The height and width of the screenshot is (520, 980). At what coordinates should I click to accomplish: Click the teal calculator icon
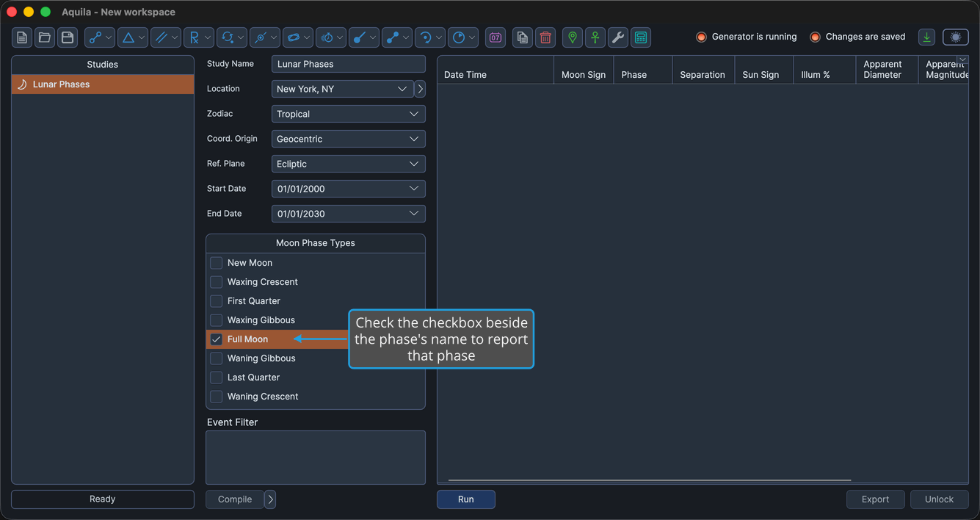point(641,37)
